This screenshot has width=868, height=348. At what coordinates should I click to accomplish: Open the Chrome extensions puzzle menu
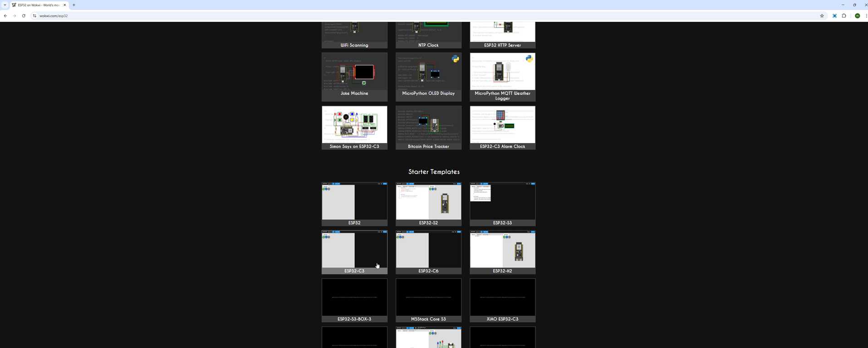844,16
